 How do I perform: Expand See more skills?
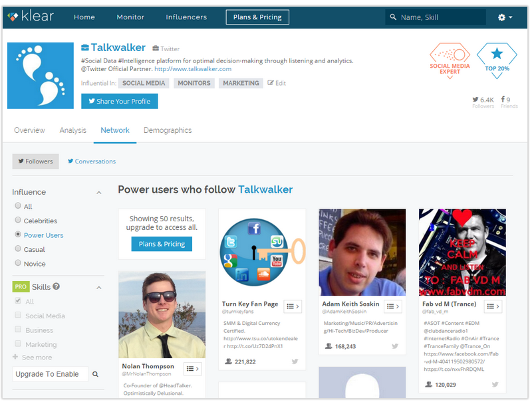coord(37,357)
